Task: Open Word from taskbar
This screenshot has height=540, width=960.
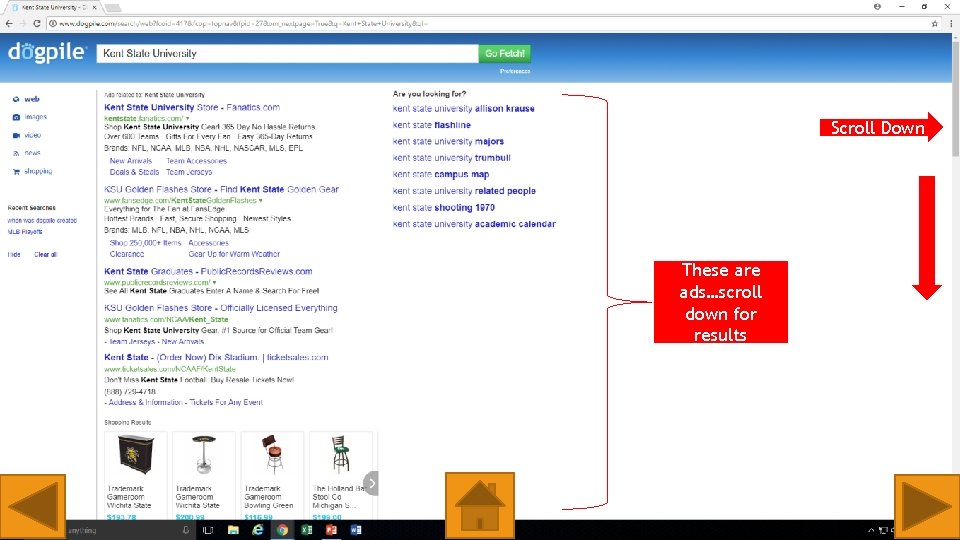Action: (x=356, y=530)
